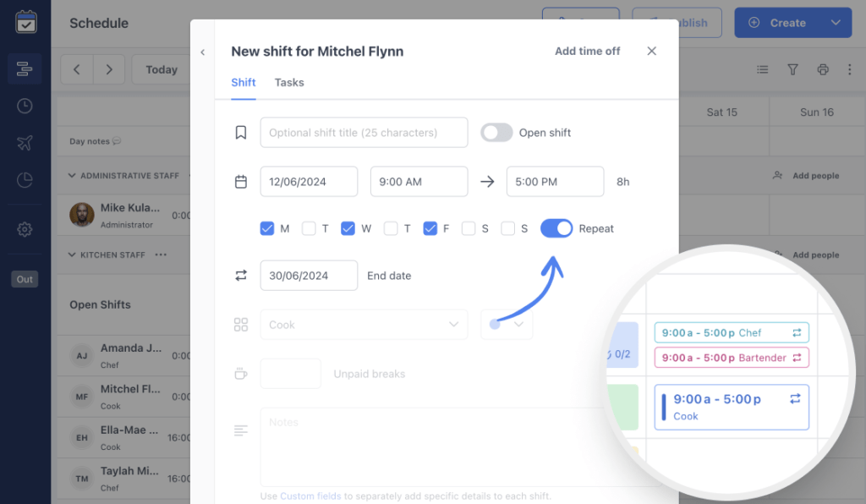This screenshot has height=504, width=866.
Task: Enable the Open shift toggle
Action: coord(496,133)
